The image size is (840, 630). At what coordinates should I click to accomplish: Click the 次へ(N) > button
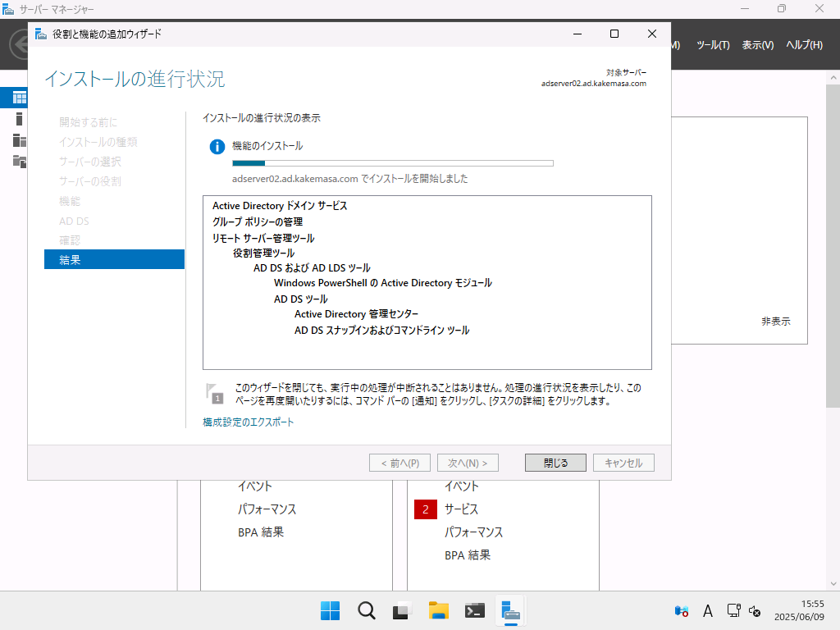click(x=468, y=463)
